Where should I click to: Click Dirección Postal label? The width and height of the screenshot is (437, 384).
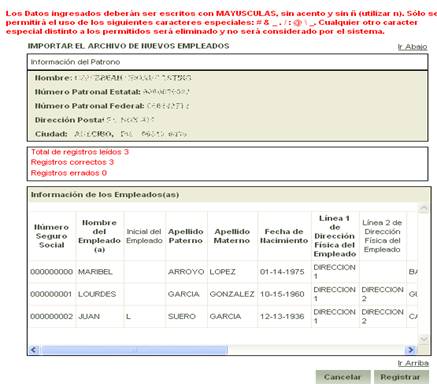click(70, 120)
